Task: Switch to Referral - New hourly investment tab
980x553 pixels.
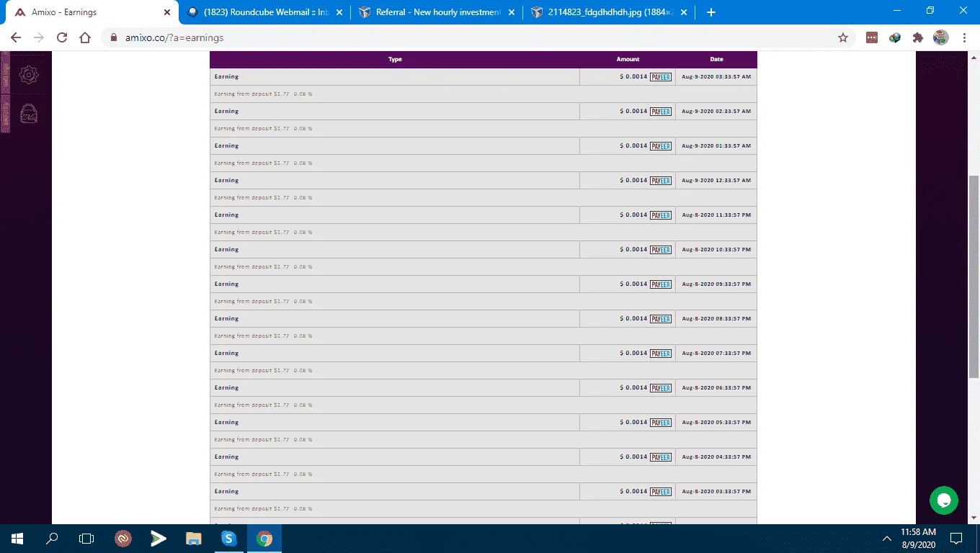Action: [x=437, y=12]
